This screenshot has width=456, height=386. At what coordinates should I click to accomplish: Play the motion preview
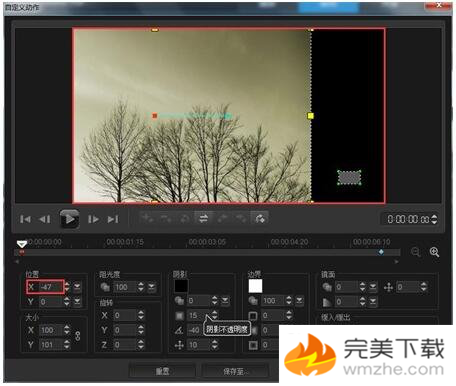coord(69,219)
